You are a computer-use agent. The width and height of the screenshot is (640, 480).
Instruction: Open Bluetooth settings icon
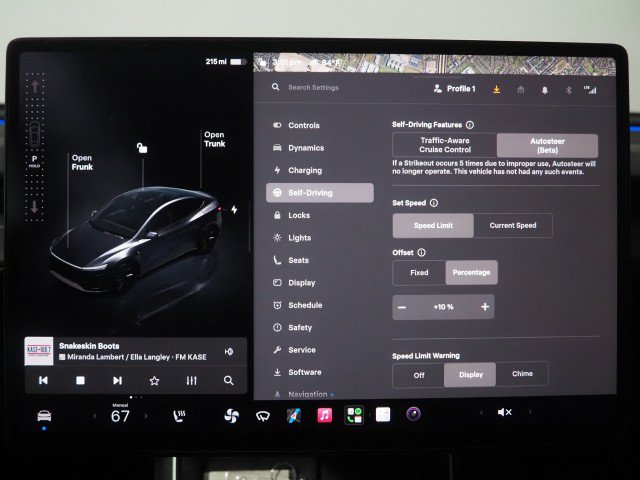(x=568, y=90)
